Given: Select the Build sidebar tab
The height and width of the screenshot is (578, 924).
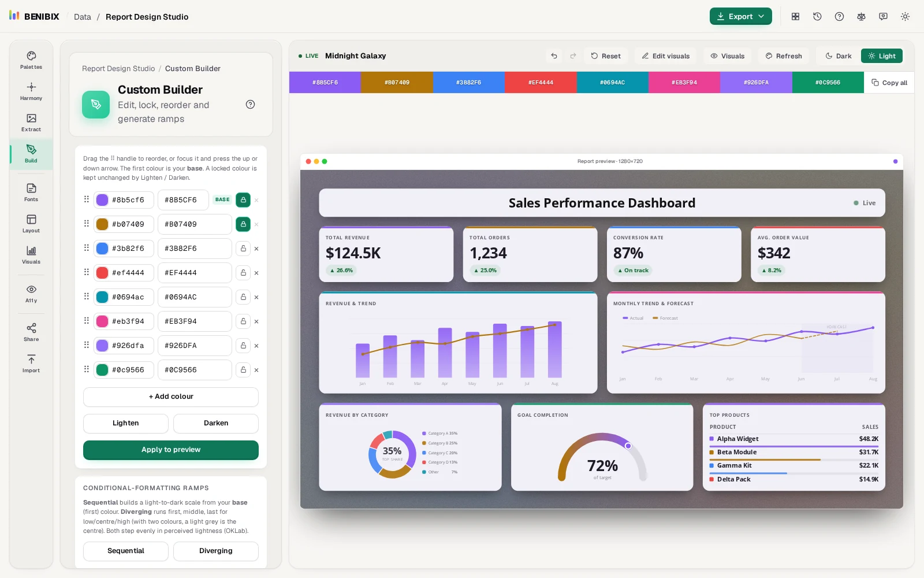Looking at the screenshot, I should point(31,154).
